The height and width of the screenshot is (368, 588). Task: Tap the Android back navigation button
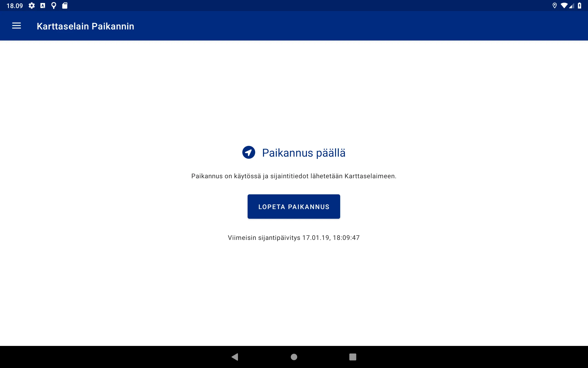pos(235,357)
